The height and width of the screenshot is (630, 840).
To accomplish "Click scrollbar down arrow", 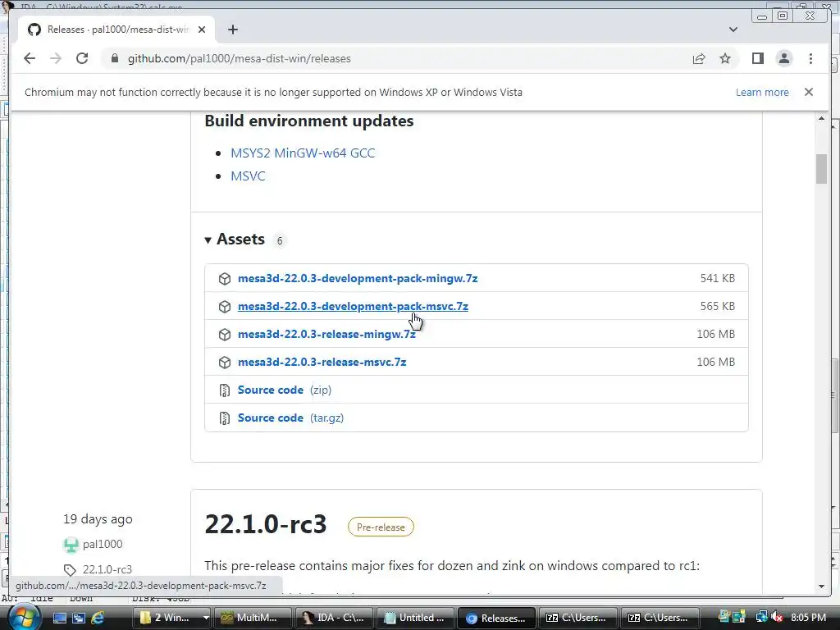I will pos(821,587).
